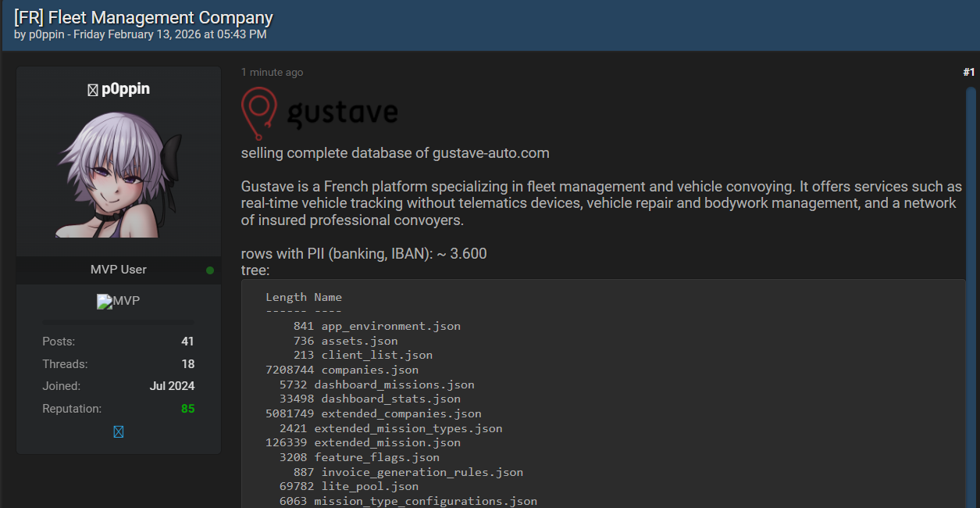
Task: Click the gustave map-pin logo image
Action: (319, 113)
